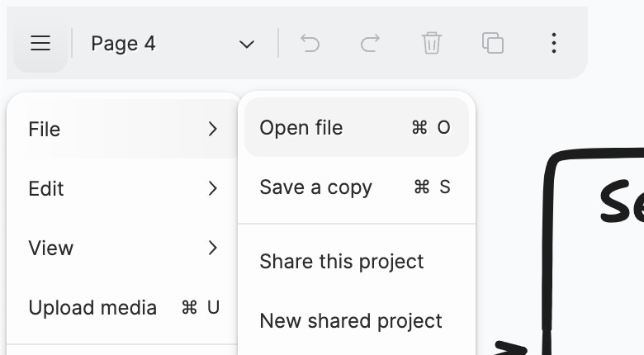This screenshot has height=355, width=644.
Task: Open the View submenu
Action: point(123,248)
